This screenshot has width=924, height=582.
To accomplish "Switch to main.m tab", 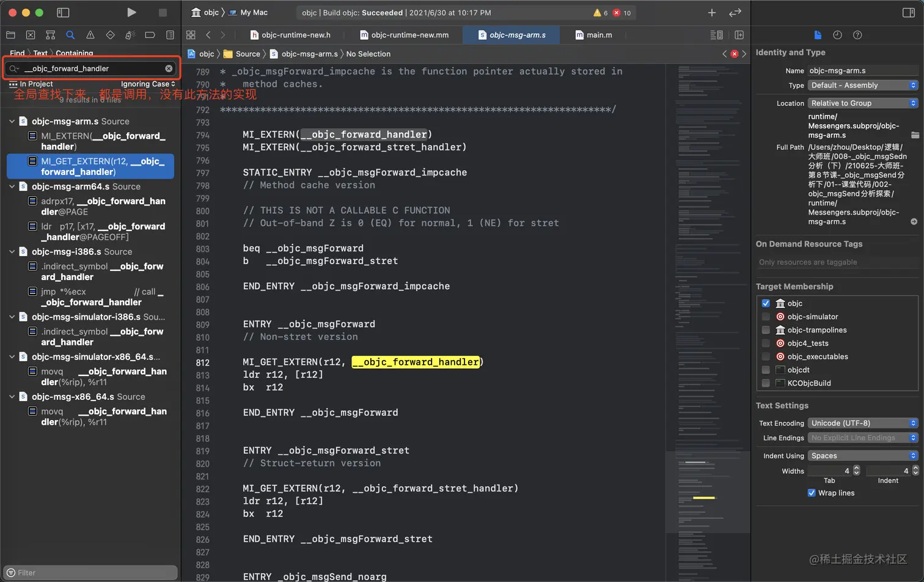I will (593, 35).
